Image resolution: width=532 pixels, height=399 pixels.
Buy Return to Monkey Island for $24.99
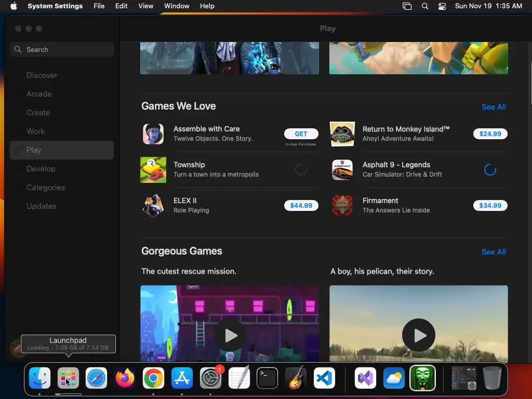click(x=490, y=134)
